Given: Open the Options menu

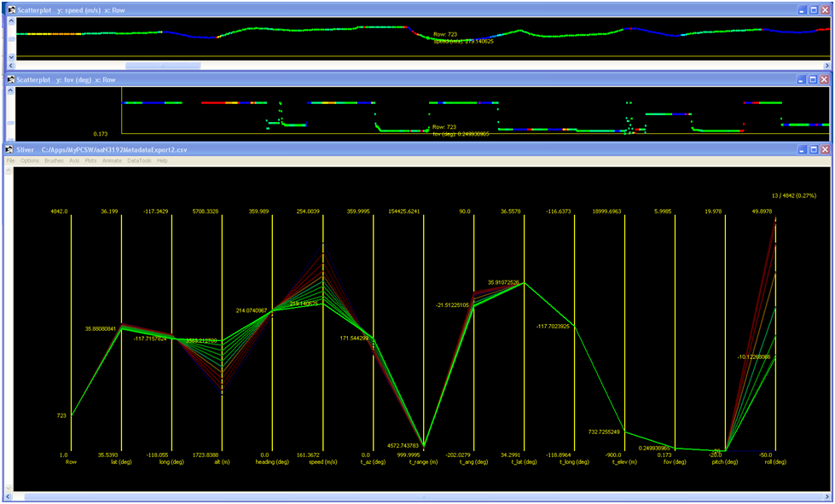Looking at the screenshot, I should (x=30, y=160).
